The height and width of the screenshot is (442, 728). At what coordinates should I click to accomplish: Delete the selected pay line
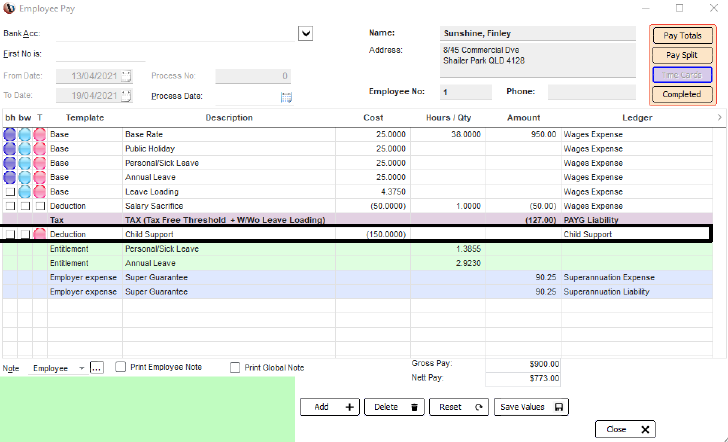coord(394,407)
